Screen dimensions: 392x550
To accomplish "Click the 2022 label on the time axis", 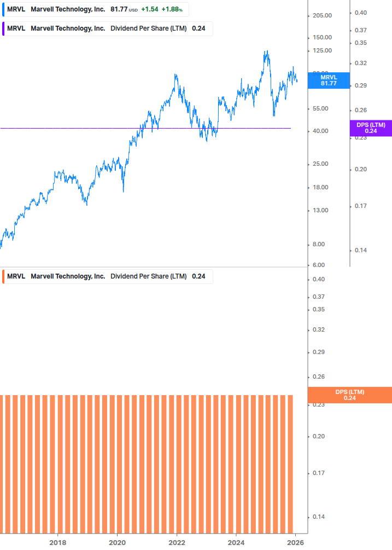I will [x=177, y=543].
